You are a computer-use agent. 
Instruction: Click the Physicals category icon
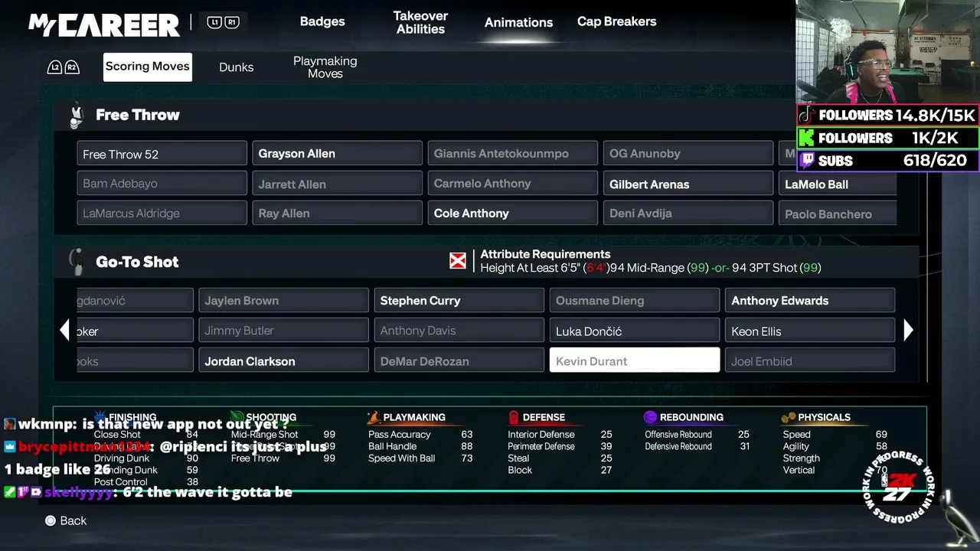click(x=788, y=418)
